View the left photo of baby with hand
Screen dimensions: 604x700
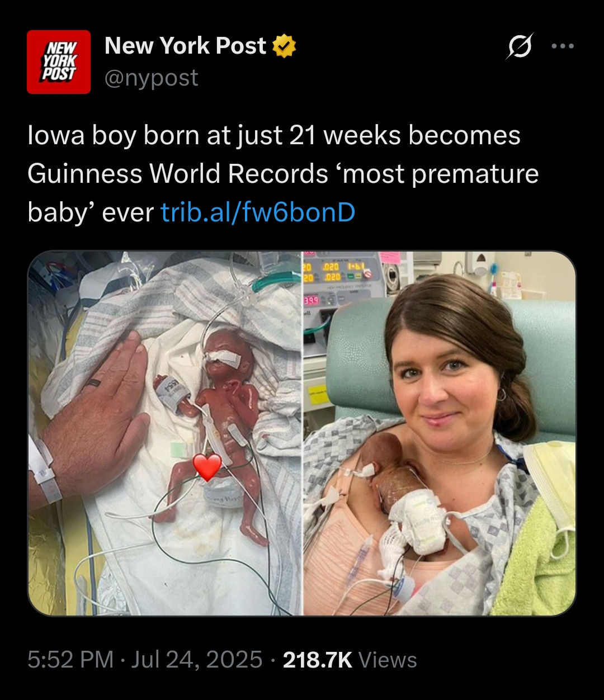click(164, 433)
